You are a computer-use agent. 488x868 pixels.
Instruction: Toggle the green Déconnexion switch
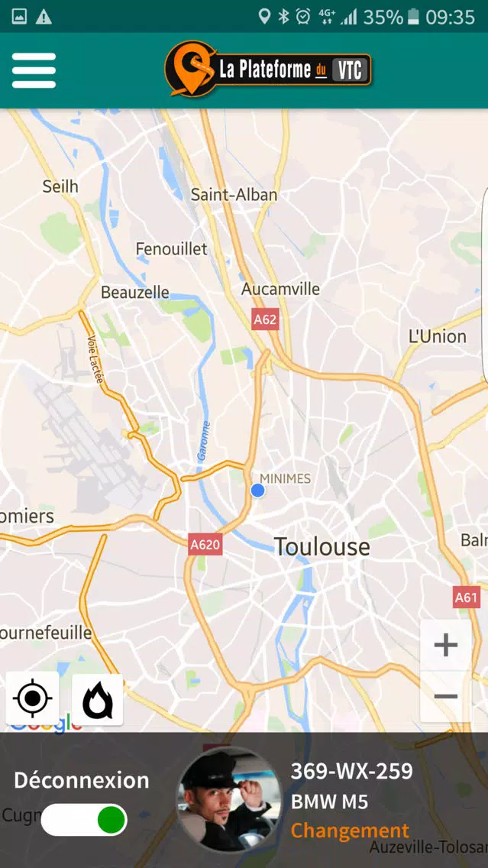point(84,820)
